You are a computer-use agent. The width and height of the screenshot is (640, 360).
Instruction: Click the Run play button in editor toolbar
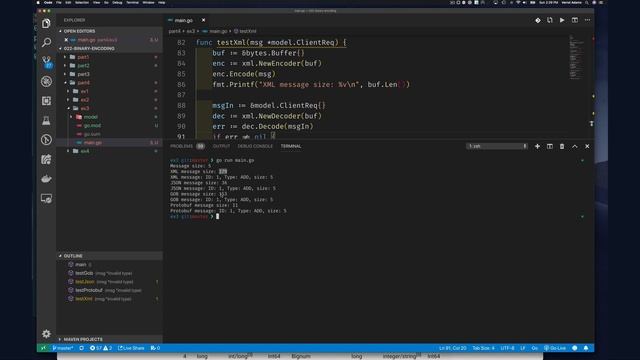[562, 20]
